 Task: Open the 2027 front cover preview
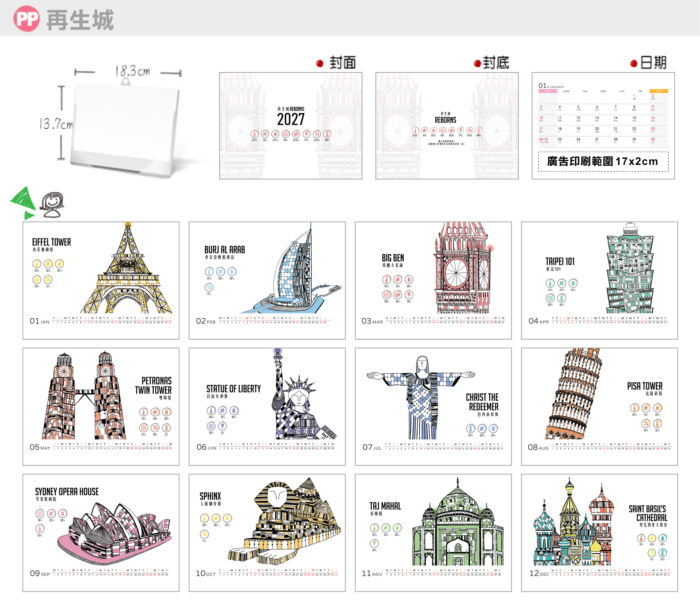291,126
